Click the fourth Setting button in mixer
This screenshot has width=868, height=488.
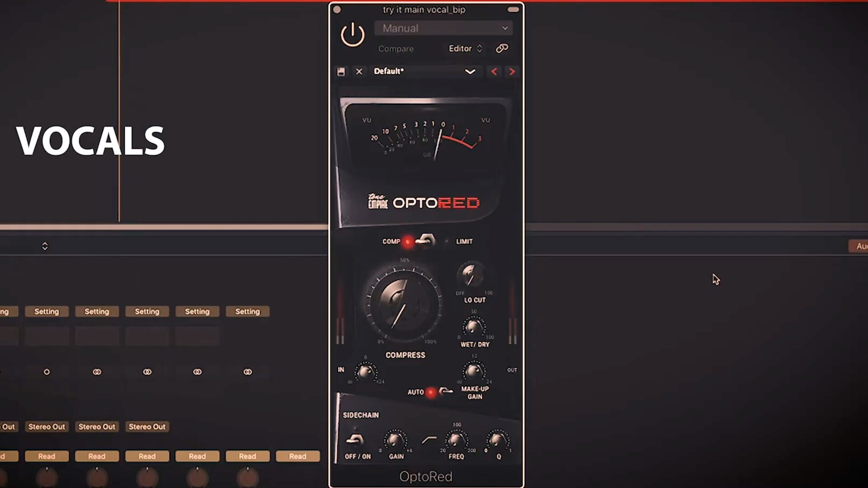coord(197,311)
